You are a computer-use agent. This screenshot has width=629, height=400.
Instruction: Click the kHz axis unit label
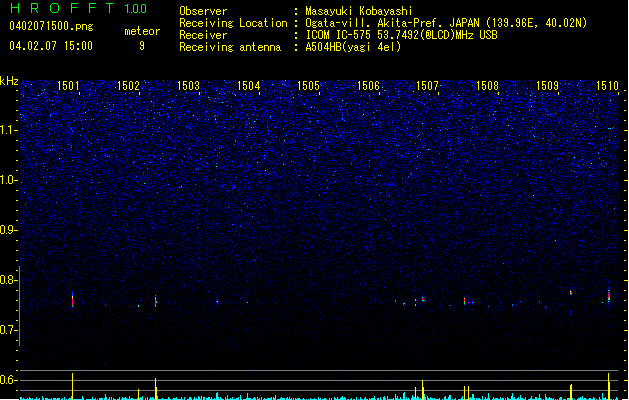click(9, 81)
